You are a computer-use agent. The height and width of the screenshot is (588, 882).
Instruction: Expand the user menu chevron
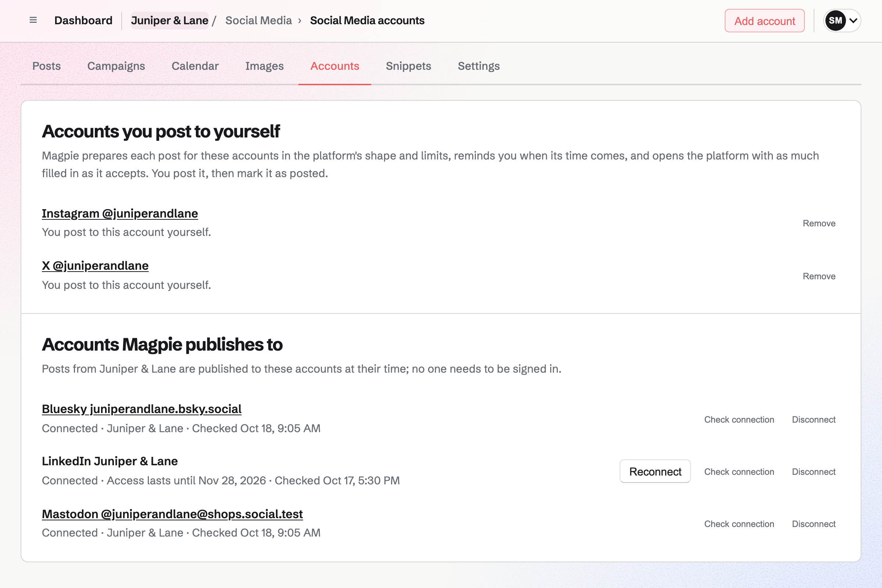(853, 21)
